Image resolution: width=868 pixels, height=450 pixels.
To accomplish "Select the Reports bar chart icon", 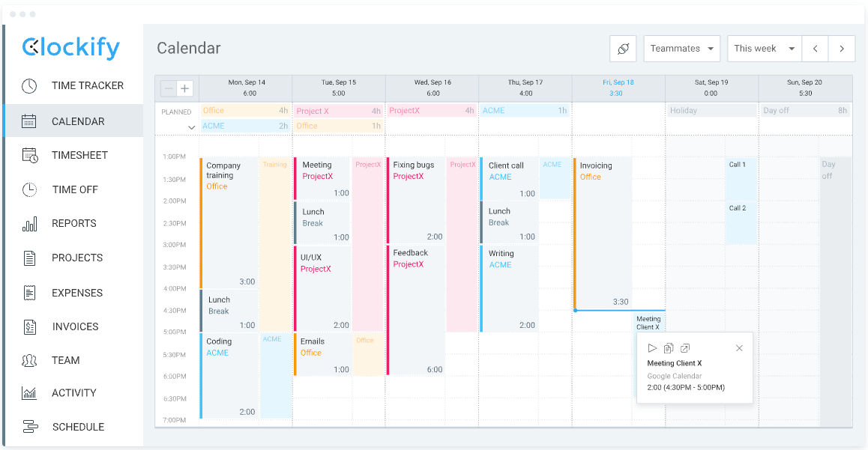I will point(29,224).
